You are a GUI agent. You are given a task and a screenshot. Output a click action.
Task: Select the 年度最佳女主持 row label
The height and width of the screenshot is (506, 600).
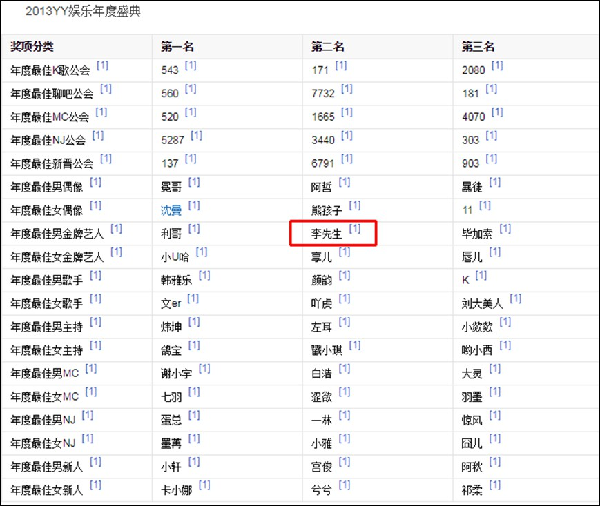click(47, 350)
